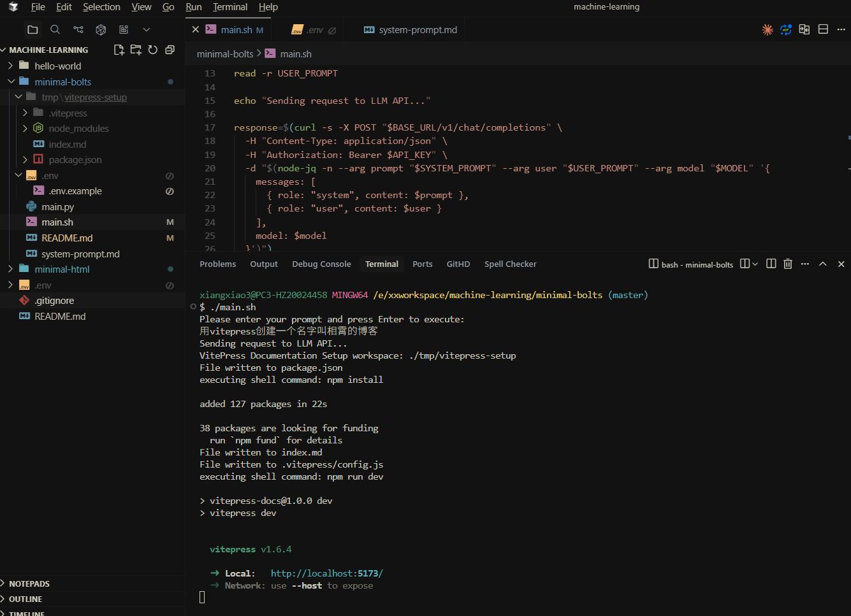Switch to the Ports panel tab
Image resolution: width=851 pixels, height=616 pixels.
click(422, 264)
